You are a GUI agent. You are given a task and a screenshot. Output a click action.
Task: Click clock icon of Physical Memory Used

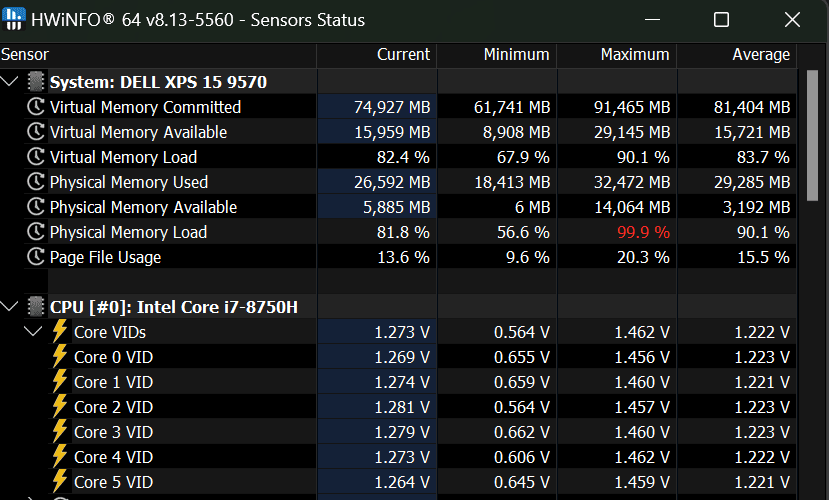[36, 182]
